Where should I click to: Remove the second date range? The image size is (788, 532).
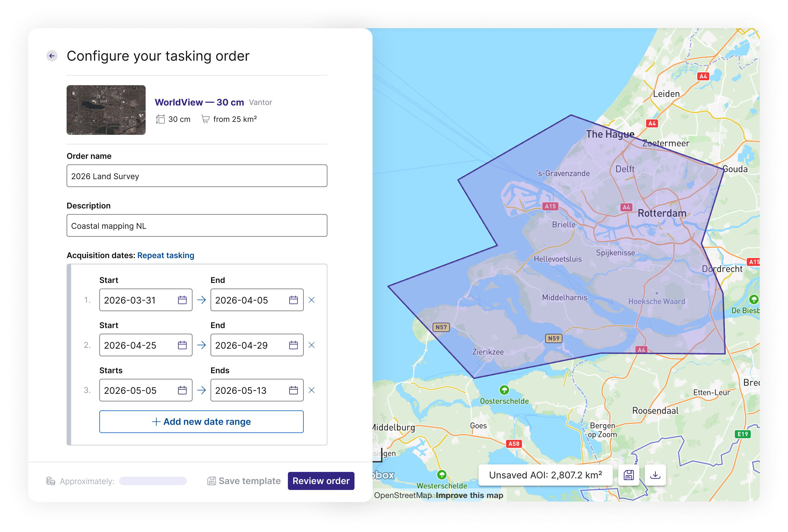tap(312, 345)
